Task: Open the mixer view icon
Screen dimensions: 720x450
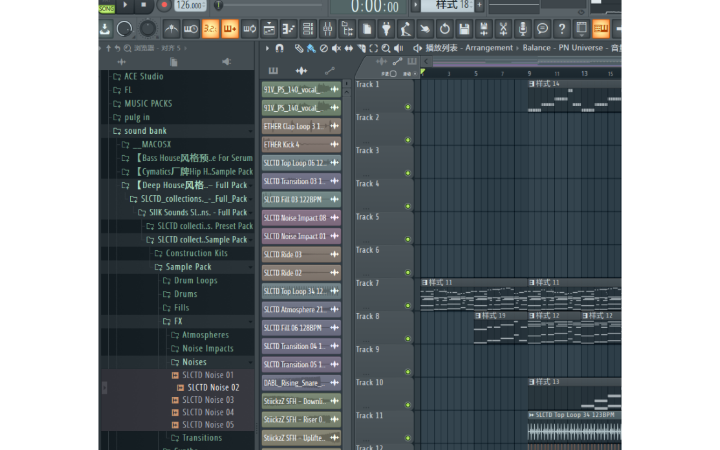Action: 327,29
